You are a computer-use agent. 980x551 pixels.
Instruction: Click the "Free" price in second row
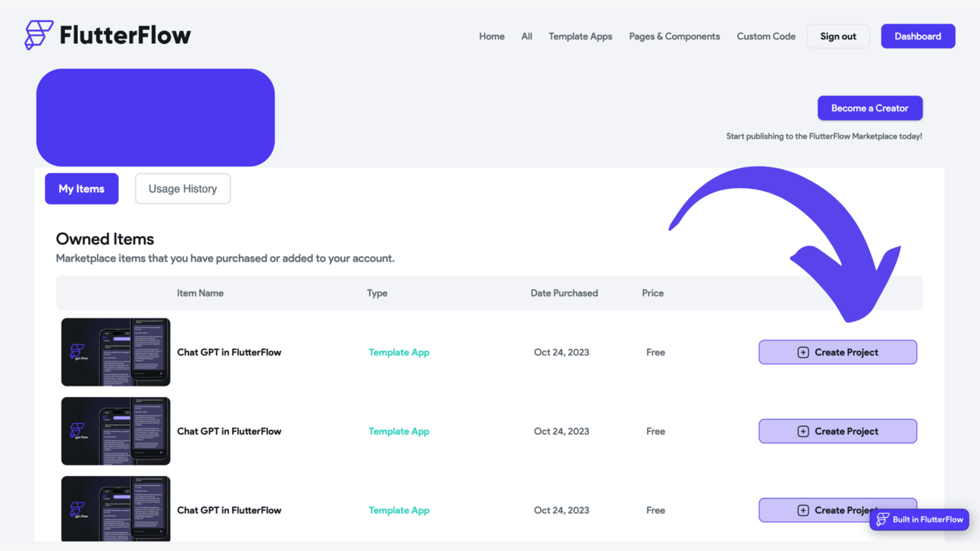coord(656,431)
